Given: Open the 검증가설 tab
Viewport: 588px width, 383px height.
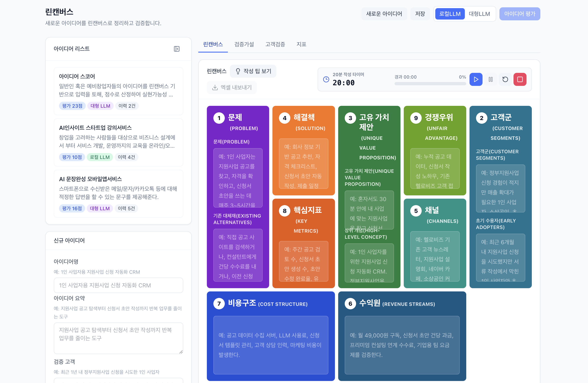Looking at the screenshot, I should pyautogui.click(x=244, y=44).
